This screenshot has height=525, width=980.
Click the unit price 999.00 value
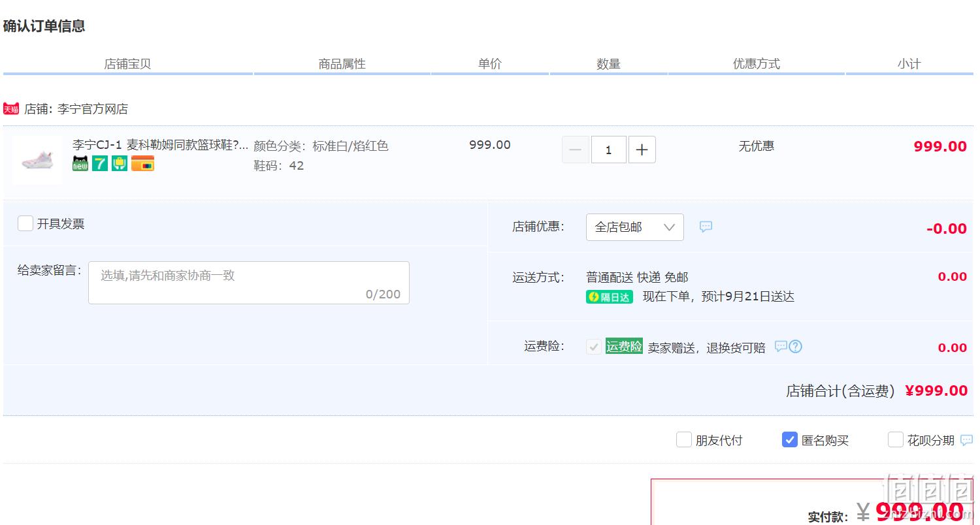490,145
